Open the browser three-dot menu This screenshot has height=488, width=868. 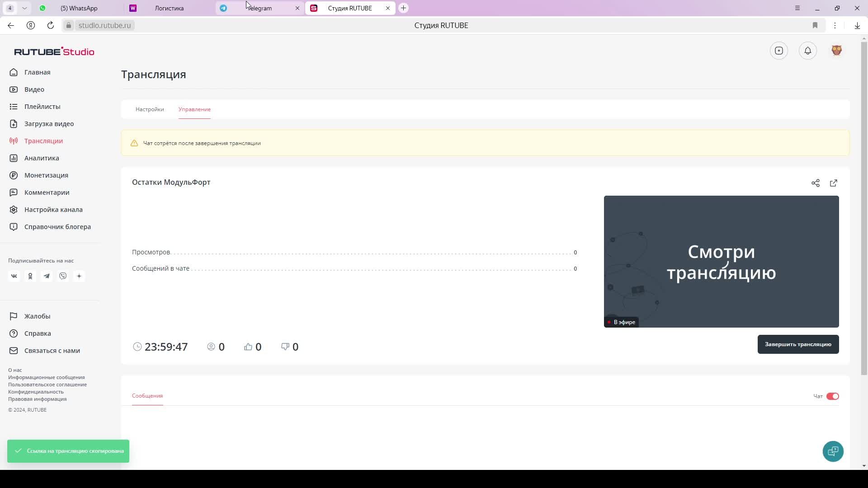point(835,25)
